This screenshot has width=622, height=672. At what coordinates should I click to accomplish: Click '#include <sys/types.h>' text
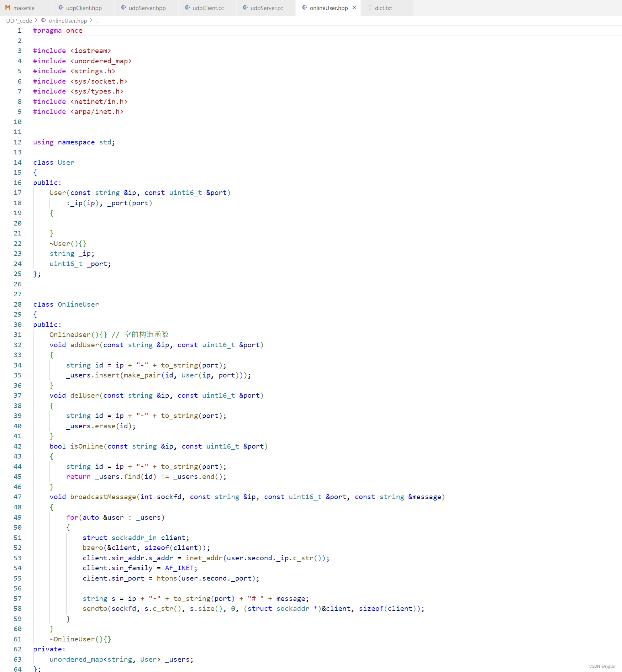(78, 91)
